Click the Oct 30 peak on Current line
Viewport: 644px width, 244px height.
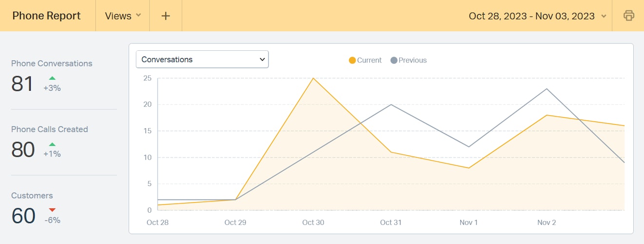click(313, 78)
